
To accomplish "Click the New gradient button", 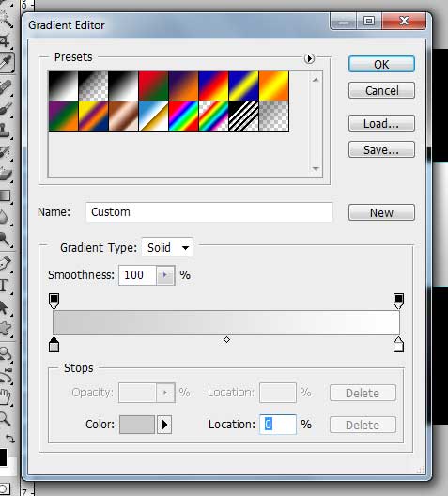I will click(381, 212).
